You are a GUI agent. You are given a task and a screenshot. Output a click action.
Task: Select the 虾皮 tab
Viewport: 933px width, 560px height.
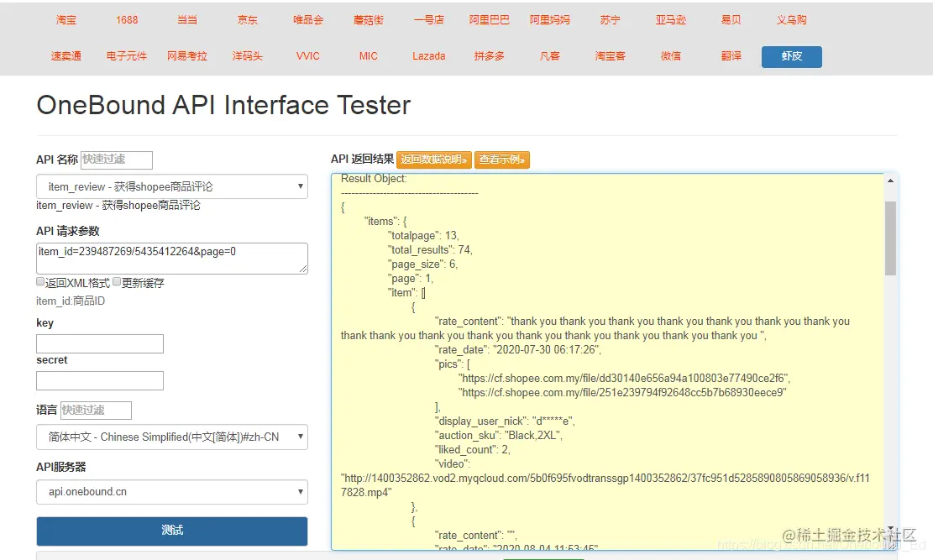[x=791, y=56]
